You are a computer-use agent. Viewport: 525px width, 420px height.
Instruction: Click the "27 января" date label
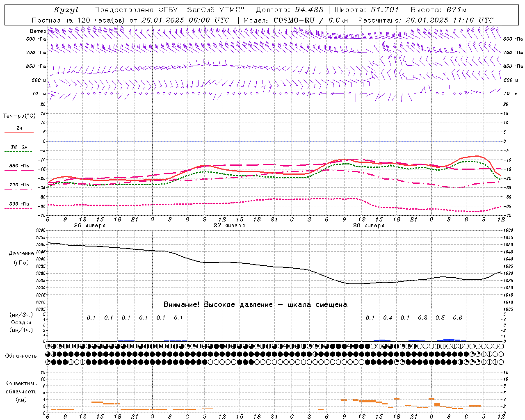pos(229,226)
